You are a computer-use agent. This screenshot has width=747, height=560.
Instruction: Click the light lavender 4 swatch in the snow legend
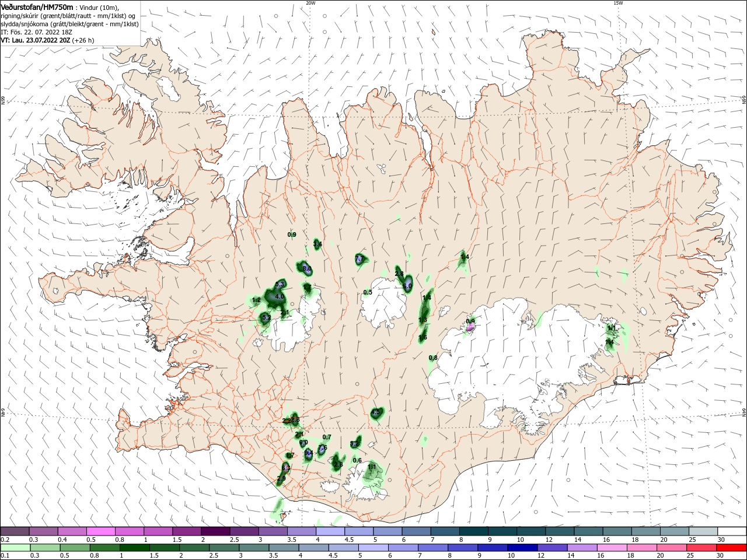[x=330, y=531]
